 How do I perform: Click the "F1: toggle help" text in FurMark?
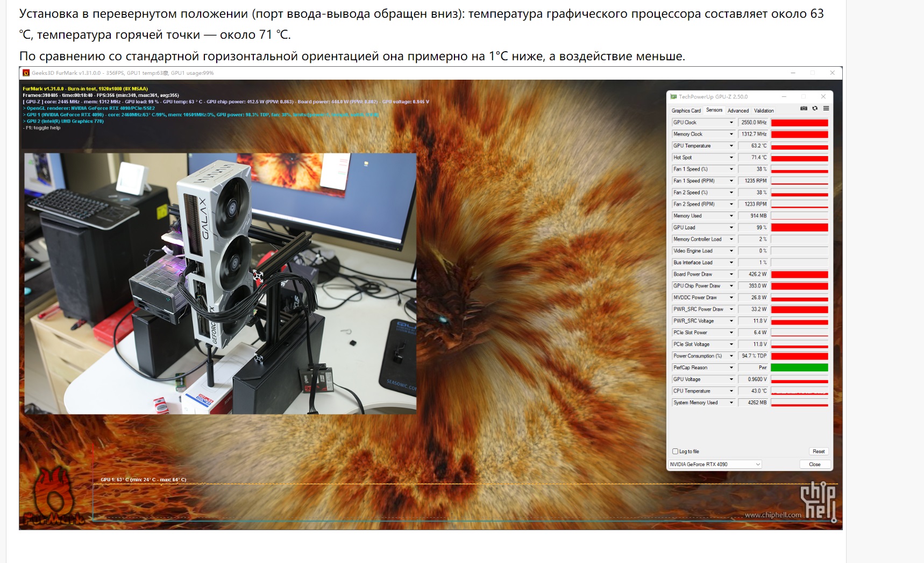(43, 128)
